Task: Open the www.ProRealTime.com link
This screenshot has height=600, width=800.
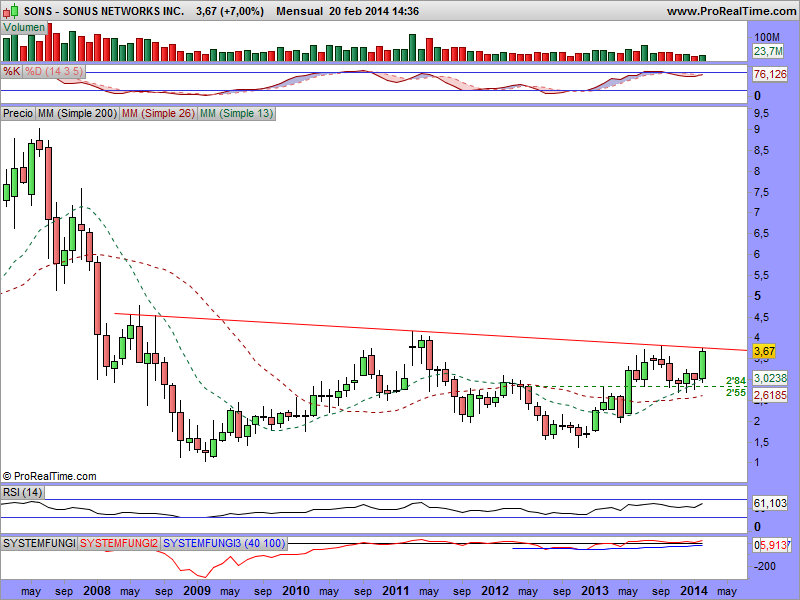Action: 731,11
